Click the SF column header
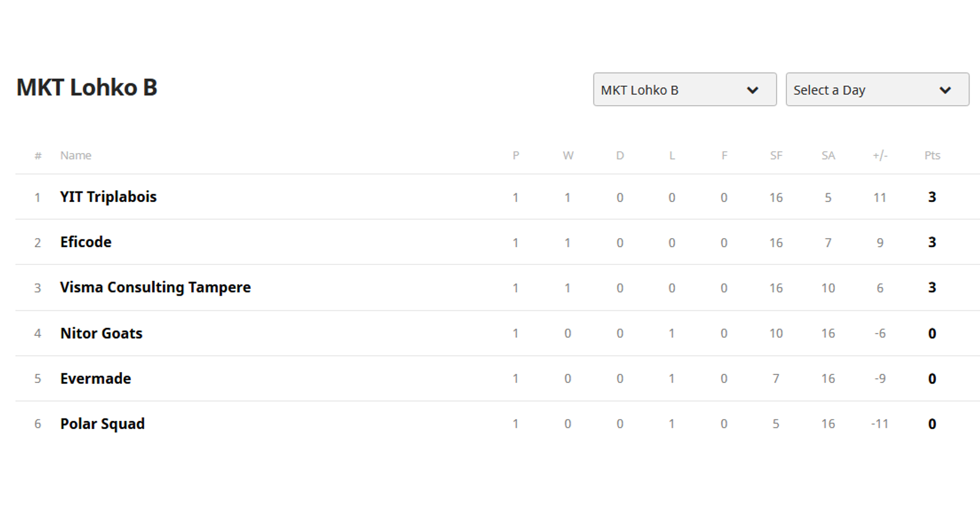This screenshot has height=514, width=980. click(x=776, y=155)
